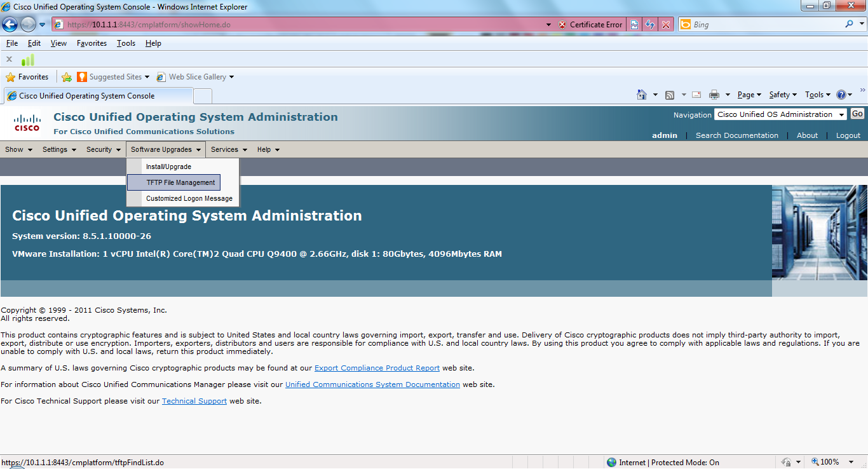Screen dimensions: 868x469
Task: Click the blue Help question mark icon
Action: click(841, 95)
